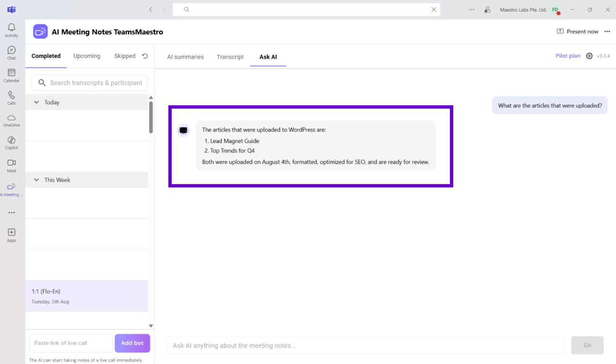
Task: Click Ask AI anything input box
Action: pos(366,345)
